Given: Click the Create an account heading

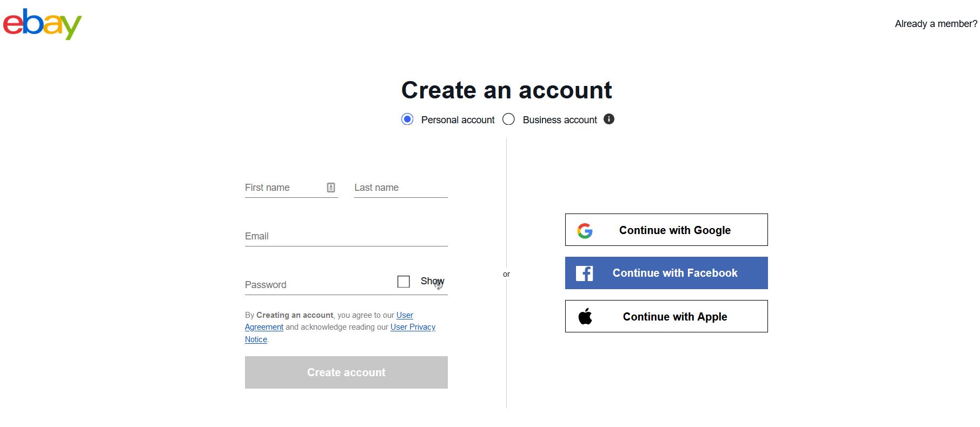Looking at the screenshot, I should tap(506, 90).
